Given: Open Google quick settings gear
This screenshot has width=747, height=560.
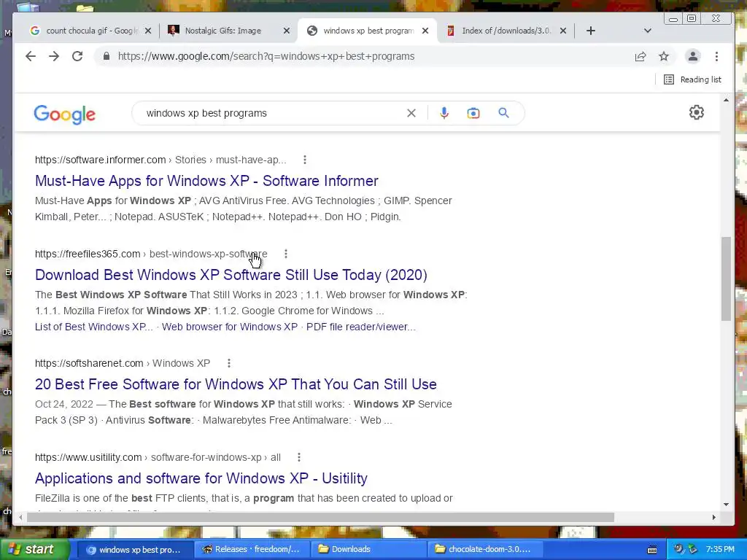Looking at the screenshot, I should click(x=697, y=112).
